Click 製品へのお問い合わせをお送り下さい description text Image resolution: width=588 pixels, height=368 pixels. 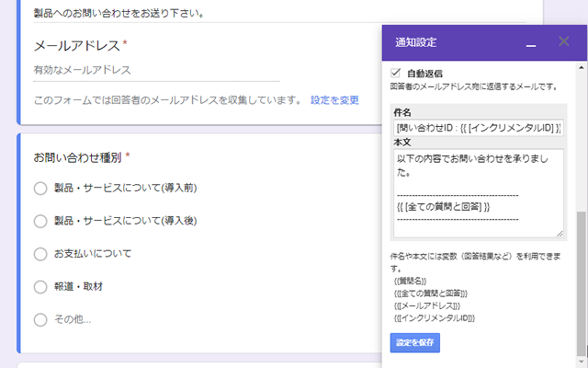(x=119, y=13)
